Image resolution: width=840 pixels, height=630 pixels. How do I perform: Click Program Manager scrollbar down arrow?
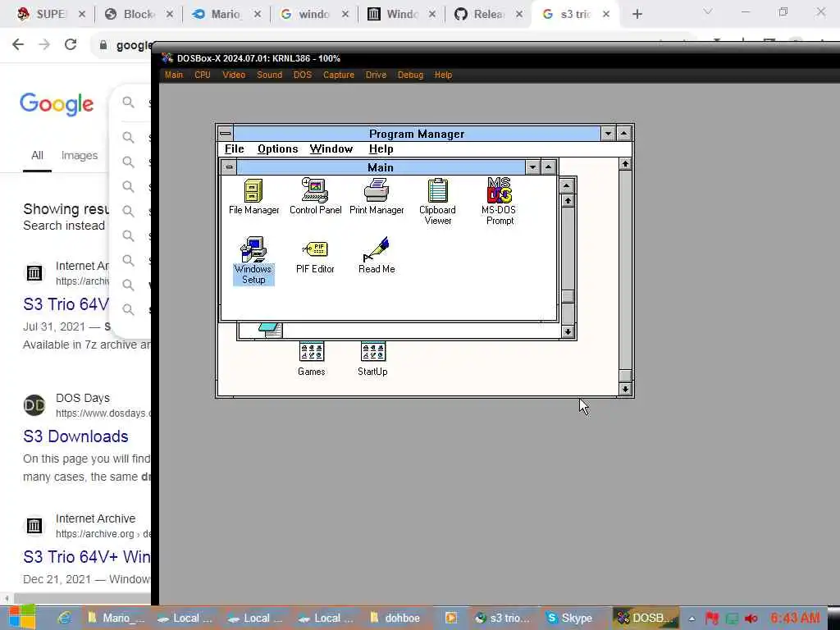point(625,389)
